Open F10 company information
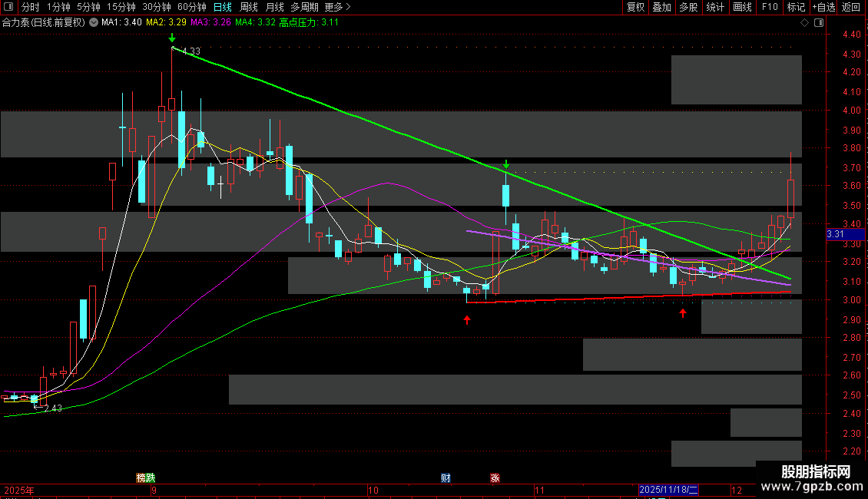868x499 pixels. (x=770, y=7)
